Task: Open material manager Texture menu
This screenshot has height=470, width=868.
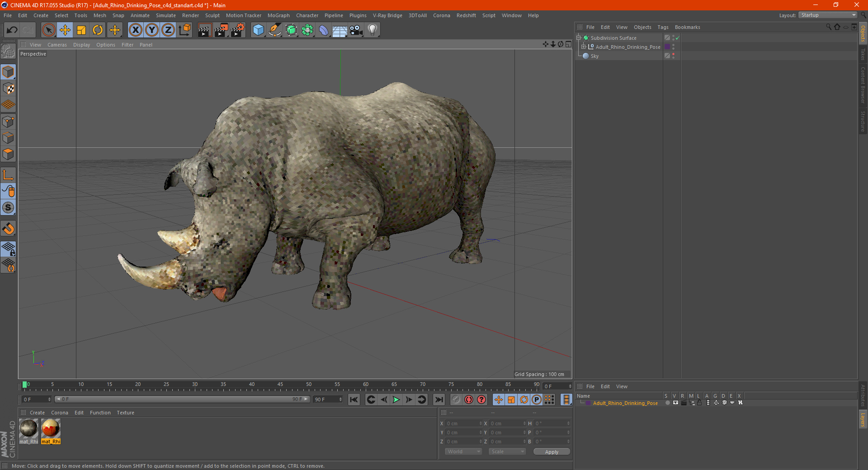Action: pos(125,413)
